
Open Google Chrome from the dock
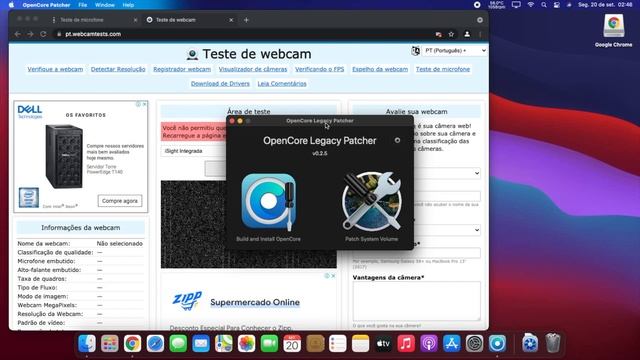pos(133,344)
